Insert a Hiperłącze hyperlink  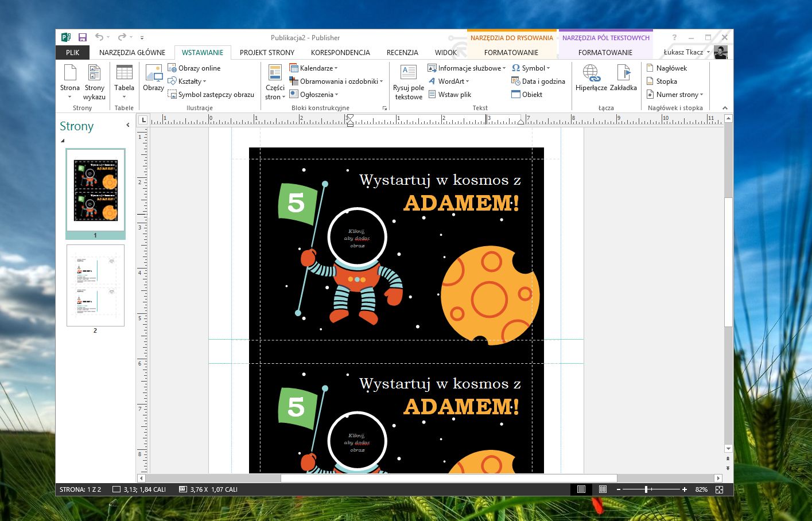(591, 78)
